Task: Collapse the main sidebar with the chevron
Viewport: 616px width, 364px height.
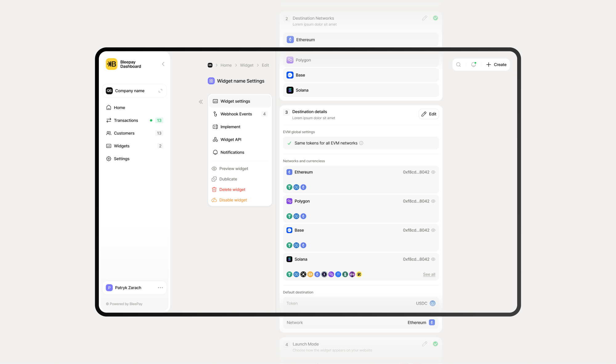Action: click(x=163, y=64)
